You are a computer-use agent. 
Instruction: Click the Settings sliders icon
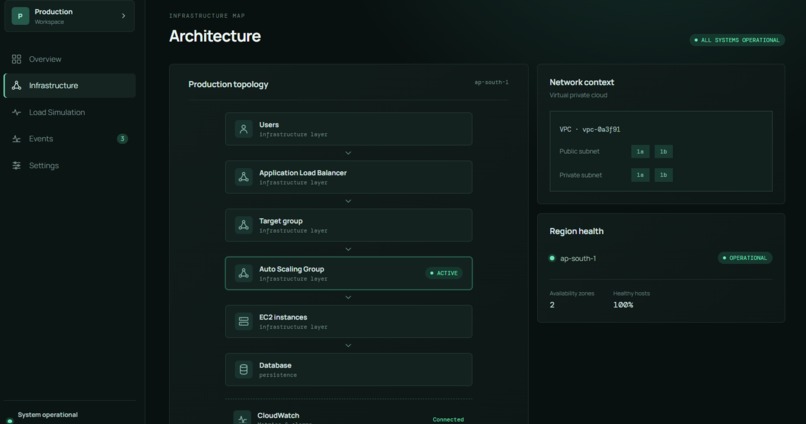pos(16,165)
